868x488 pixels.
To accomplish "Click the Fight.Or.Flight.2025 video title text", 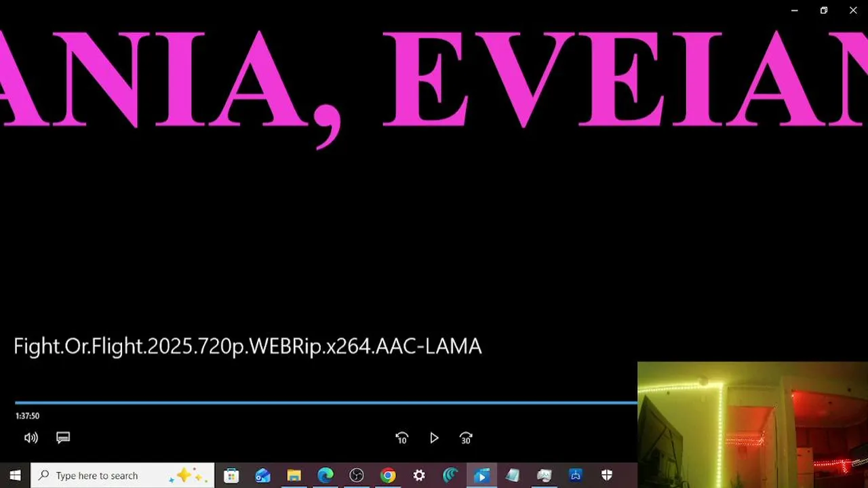I will click(x=248, y=346).
